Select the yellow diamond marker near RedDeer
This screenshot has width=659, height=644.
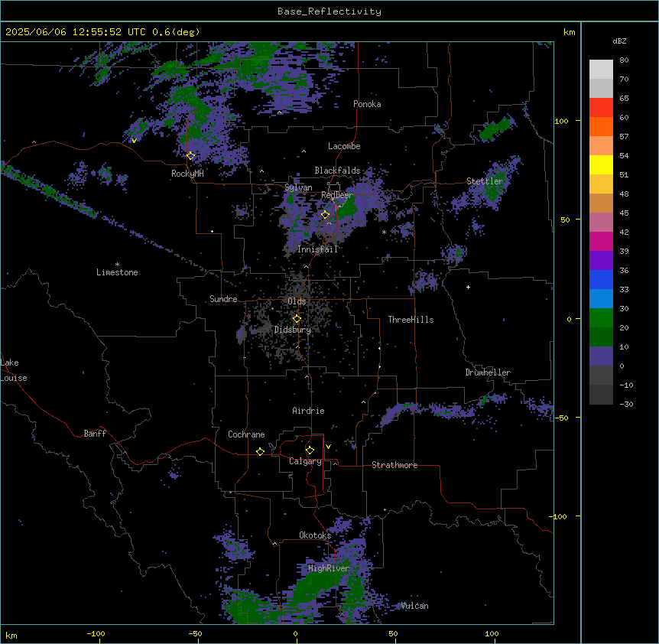pos(326,215)
